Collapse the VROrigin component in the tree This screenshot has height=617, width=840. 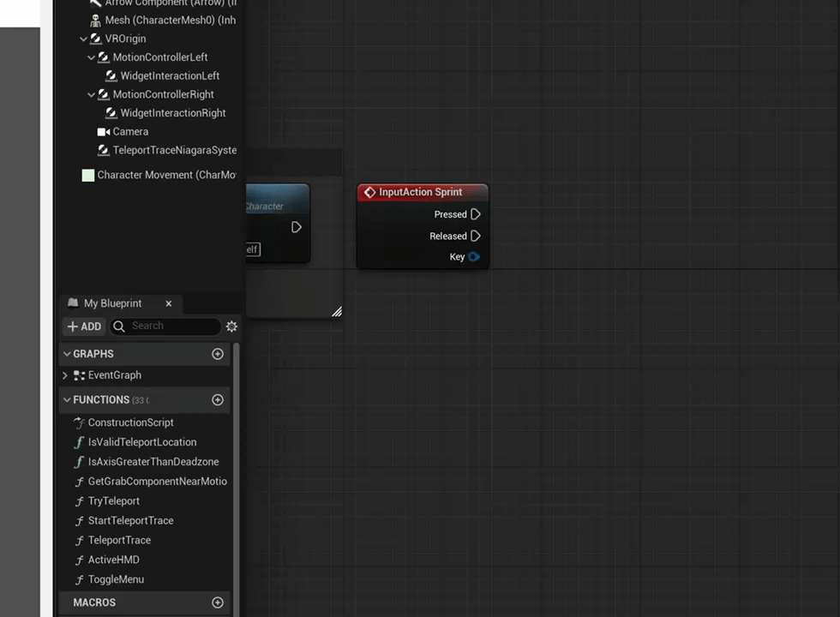click(83, 39)
